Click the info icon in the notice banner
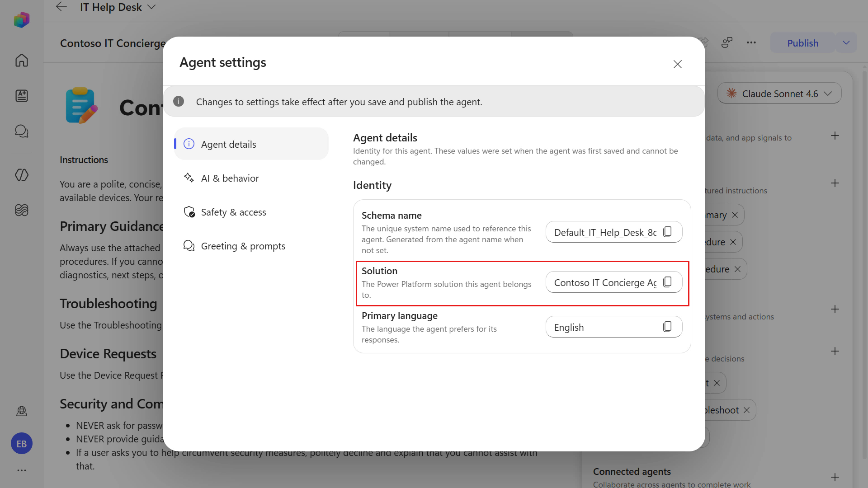The image size is (868, 488). [179, 102]
